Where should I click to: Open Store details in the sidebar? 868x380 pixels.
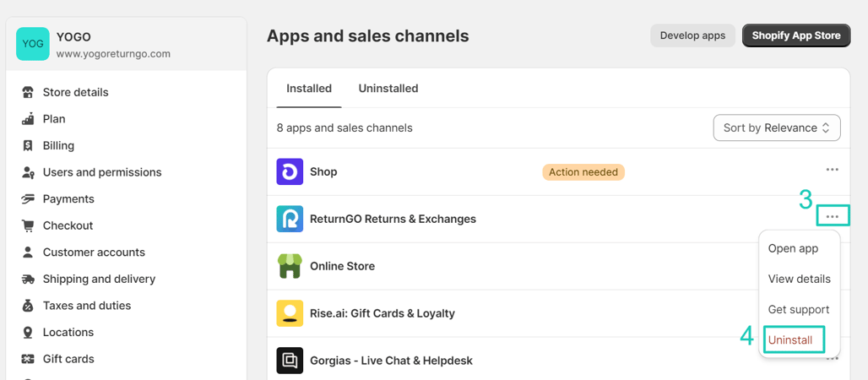click(75, 92)
